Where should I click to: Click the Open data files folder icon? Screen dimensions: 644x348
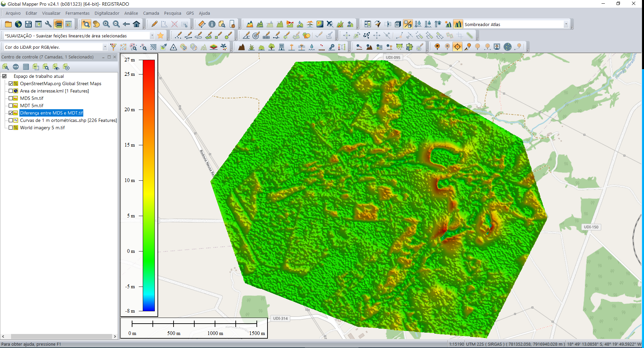8,24
